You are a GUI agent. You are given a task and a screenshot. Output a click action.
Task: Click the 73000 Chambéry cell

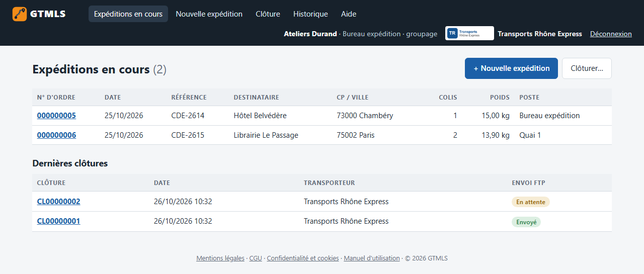click(x=365, y=116)
